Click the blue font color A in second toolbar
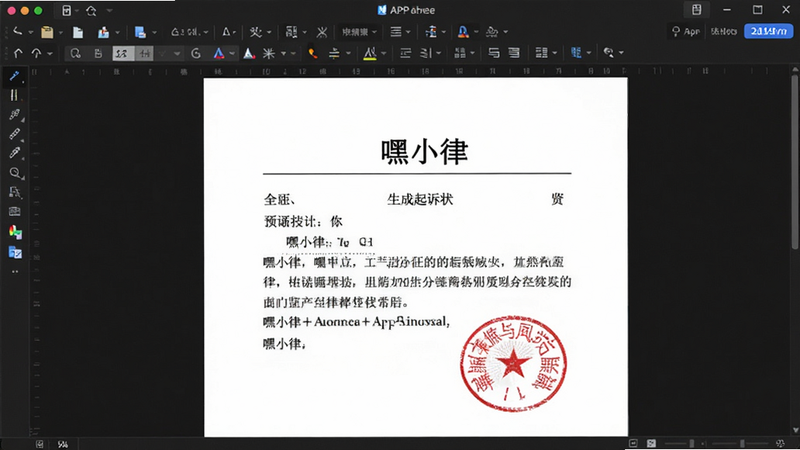 [219, 53]
